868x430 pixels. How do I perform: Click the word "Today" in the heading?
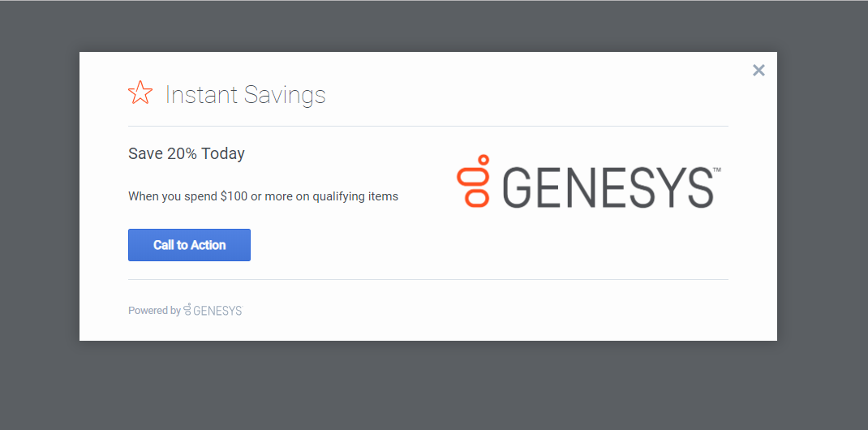tap(223, 153)
